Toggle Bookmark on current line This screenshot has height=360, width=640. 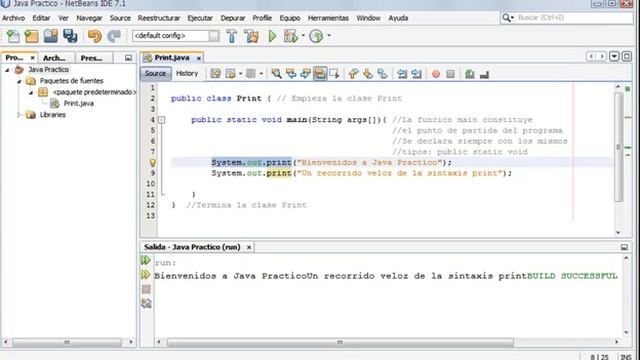pos(382,74)
